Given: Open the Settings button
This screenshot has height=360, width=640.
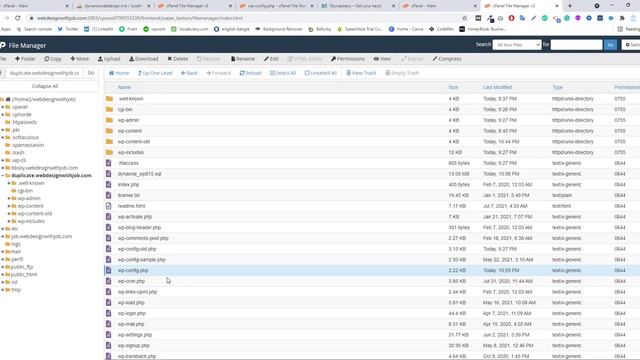Looking at the screenshot, I should pos(631,44).
